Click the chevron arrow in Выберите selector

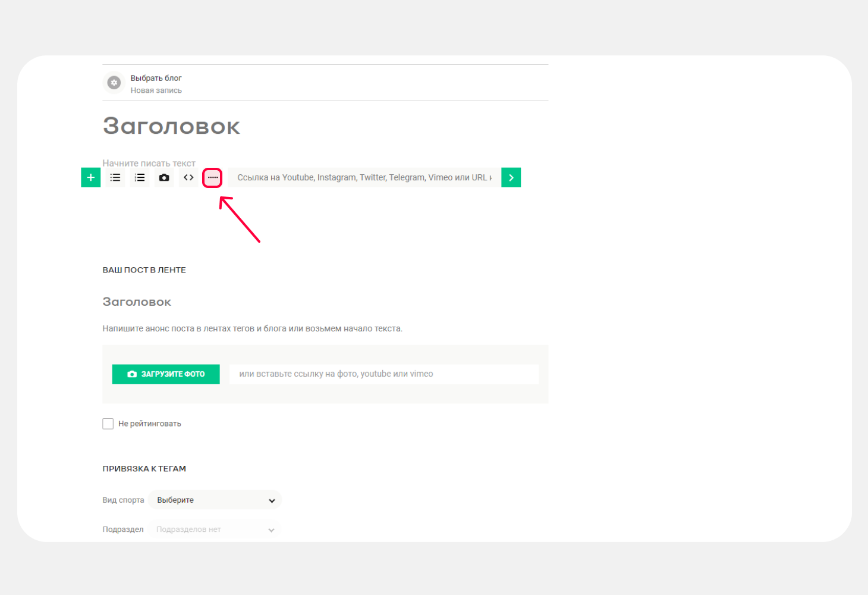(272, 500)
